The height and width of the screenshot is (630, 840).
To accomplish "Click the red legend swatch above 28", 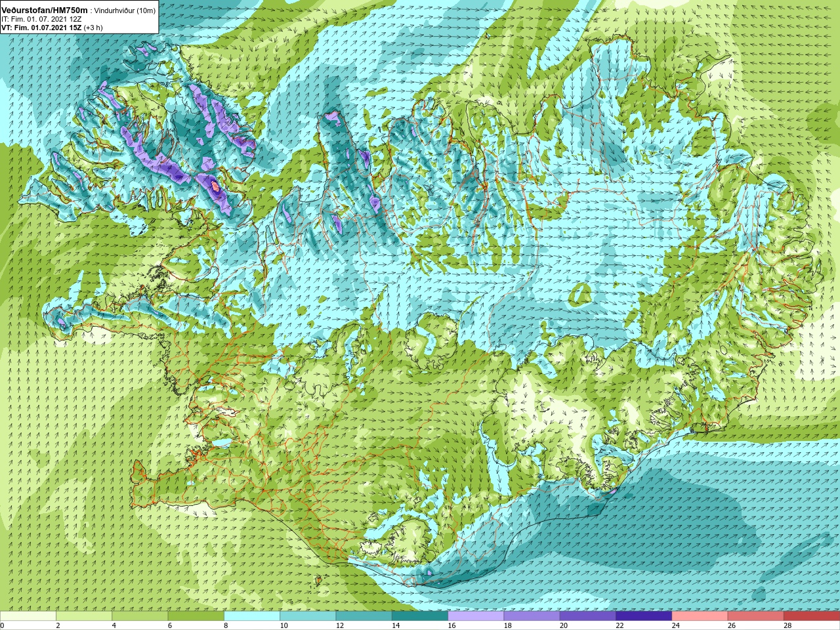I will click(811, 616).
